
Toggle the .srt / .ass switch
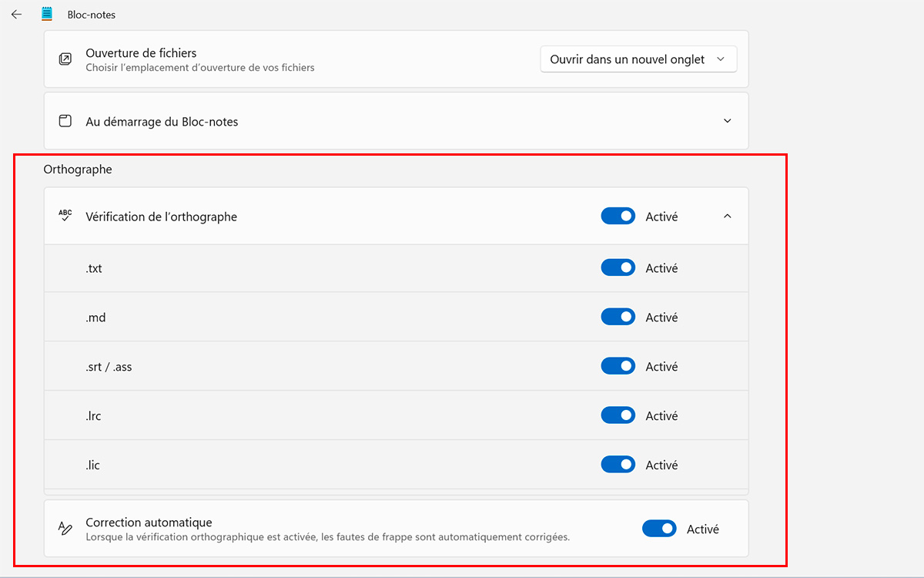(x=618, y=366)
